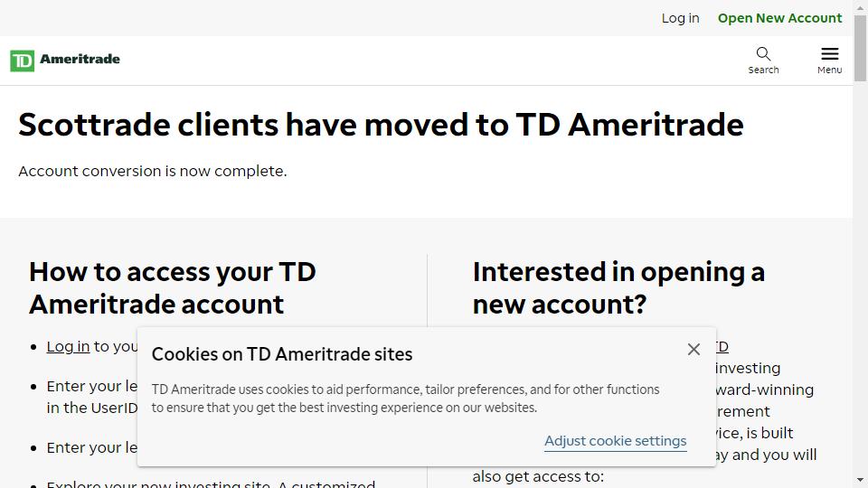
Task: Click the Cookies on TD Ameritrade sites title
Action: point(282,354)
